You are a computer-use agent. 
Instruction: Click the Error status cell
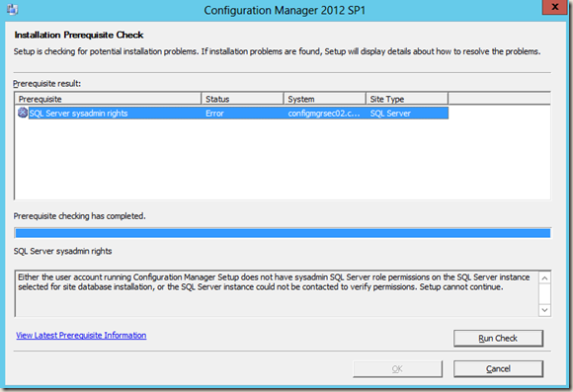click(x=214, y=114)
